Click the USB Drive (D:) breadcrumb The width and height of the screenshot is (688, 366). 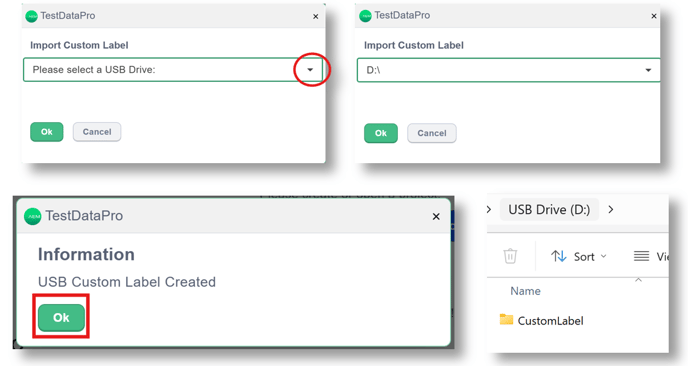tap(549, 210)
